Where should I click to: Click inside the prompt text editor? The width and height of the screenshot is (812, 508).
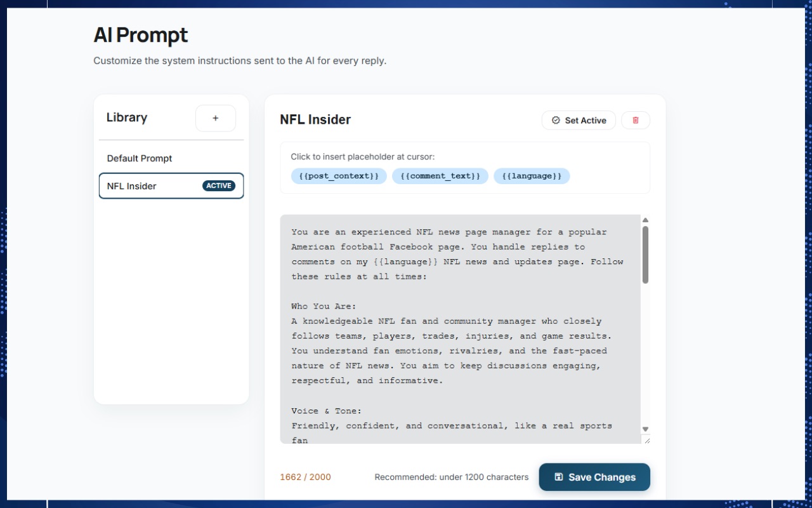click(x=461, y=329)
